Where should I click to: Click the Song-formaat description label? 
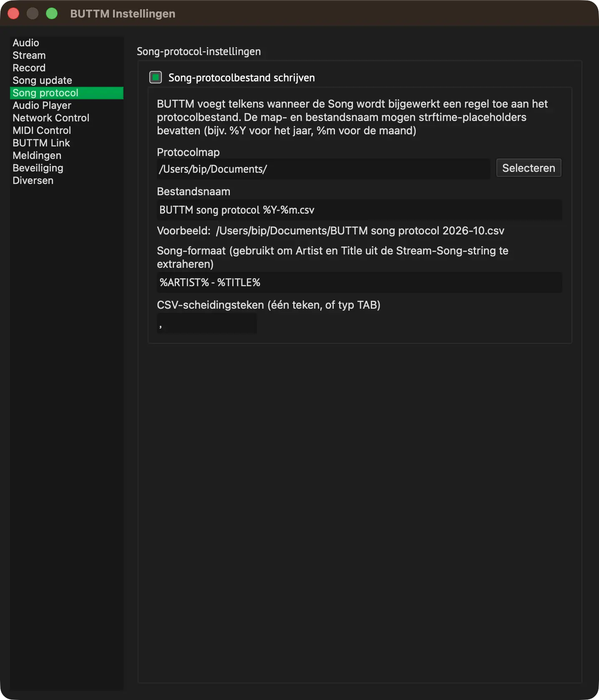click(x=332, y=257)
